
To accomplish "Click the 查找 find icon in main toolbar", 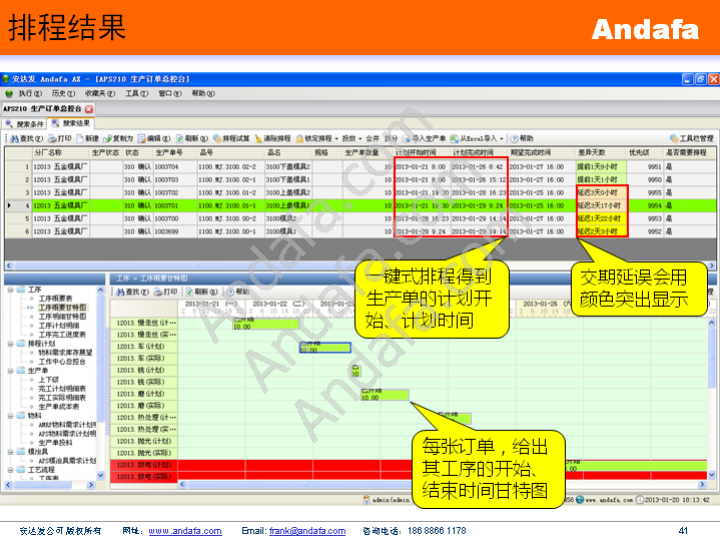I will coord(14,139).
